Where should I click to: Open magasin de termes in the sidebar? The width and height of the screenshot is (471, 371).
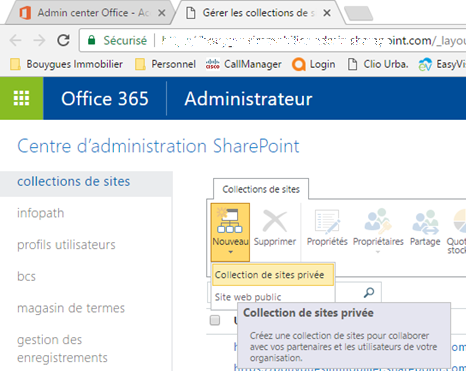click(71, 308)
